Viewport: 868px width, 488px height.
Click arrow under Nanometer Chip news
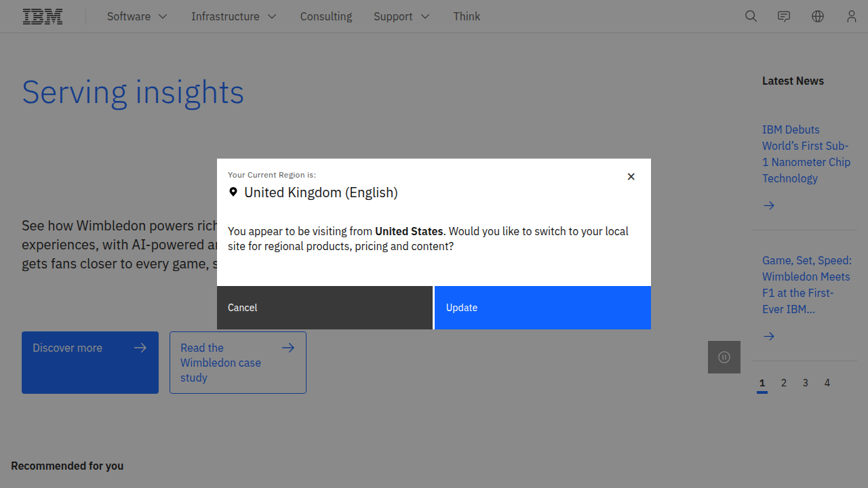coord(769,205)
